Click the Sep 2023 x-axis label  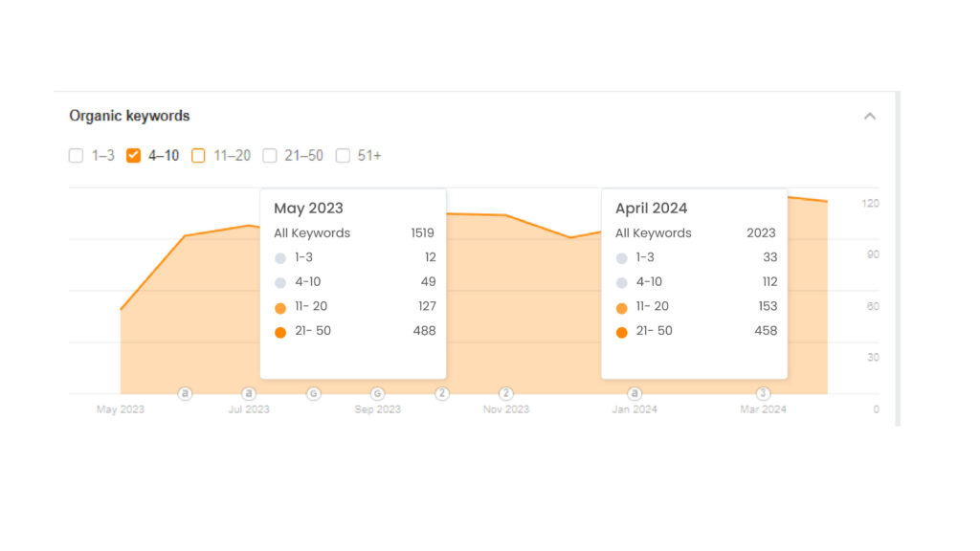(x=377, y=409)
